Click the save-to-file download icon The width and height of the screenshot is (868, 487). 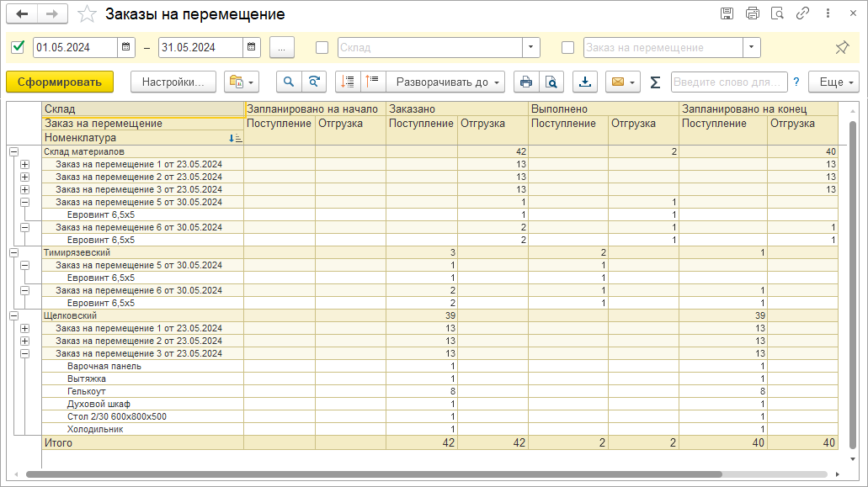point(585,82)
